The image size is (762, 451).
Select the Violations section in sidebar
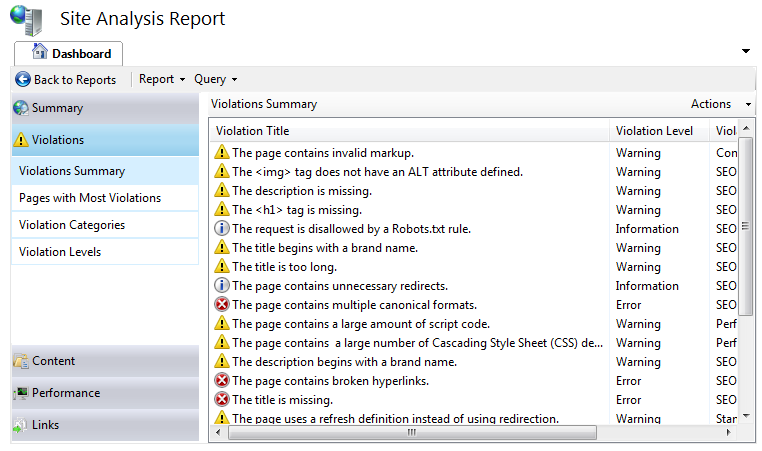click(x=105, y=140)
